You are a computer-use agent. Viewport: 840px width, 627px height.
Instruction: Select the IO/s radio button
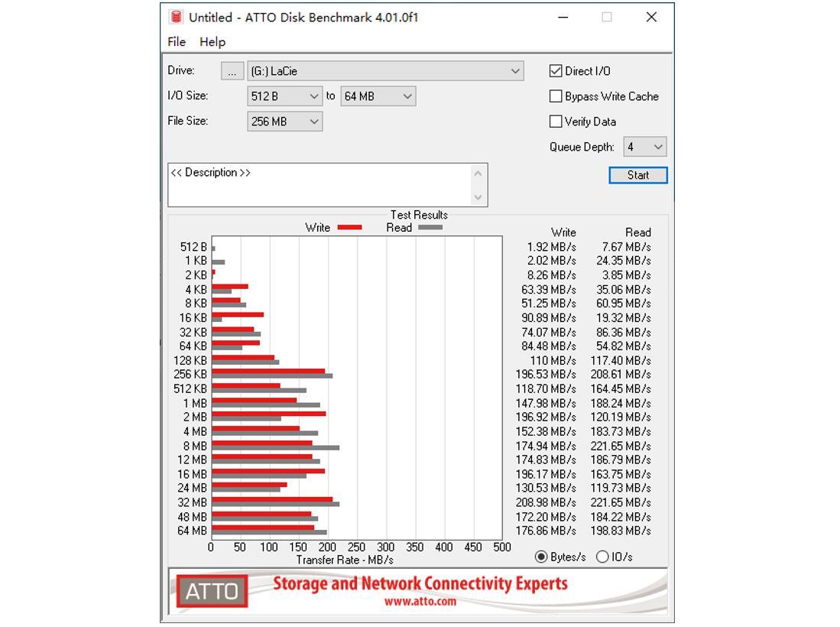[602, 557]
